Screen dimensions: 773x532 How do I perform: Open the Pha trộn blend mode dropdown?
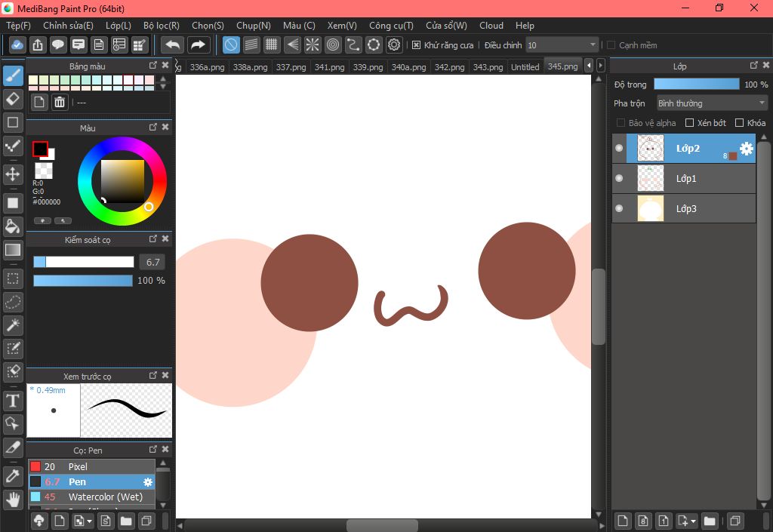[x=711, y=103]
